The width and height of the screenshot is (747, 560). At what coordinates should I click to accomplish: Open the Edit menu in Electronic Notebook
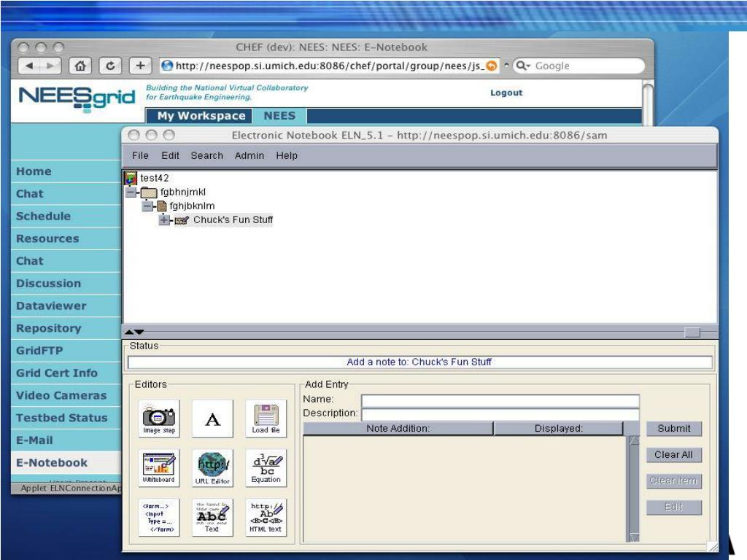pyautogui.click(x=170, y=156)
